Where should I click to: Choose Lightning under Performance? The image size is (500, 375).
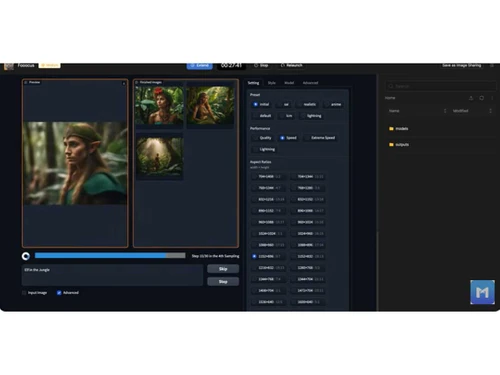(264, 149)
